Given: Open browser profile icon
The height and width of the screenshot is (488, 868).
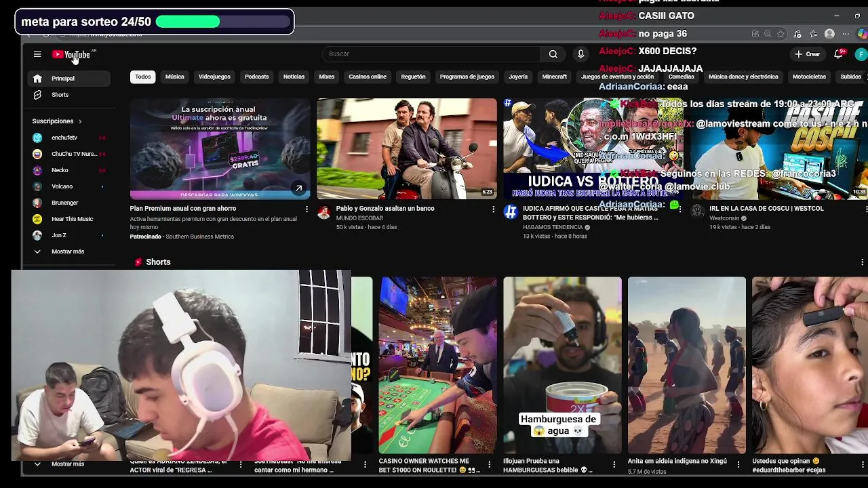Looking at the screenshot, I should coord(829,34).
